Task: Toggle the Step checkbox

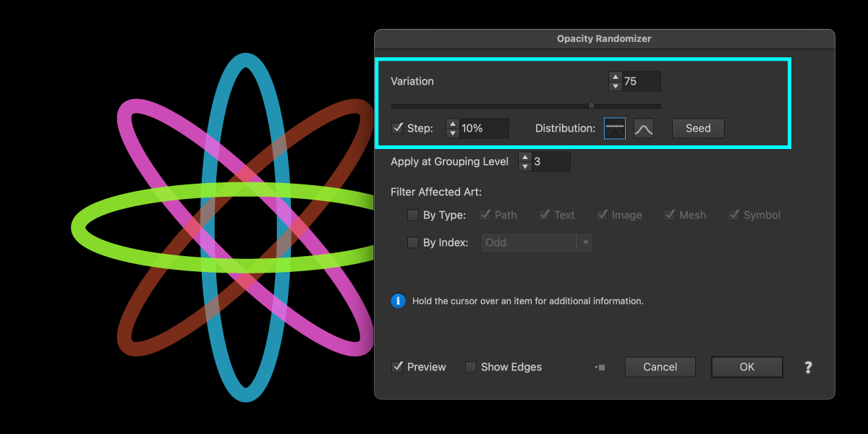Action: coord(397,128)
